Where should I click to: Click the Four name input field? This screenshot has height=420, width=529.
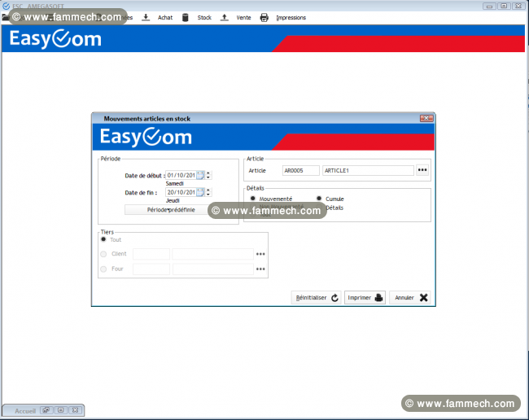[x=212, y=269]
